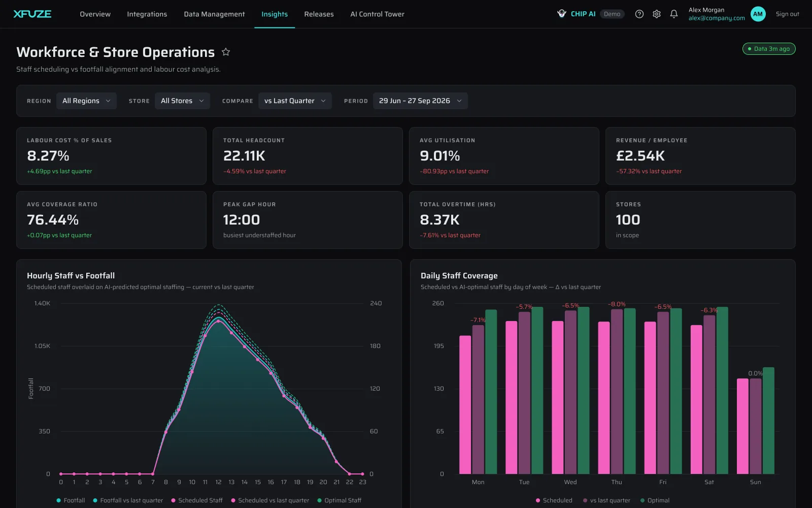Click the Avg Coverage Ratio 76.44% value

(x=53, y=220)
